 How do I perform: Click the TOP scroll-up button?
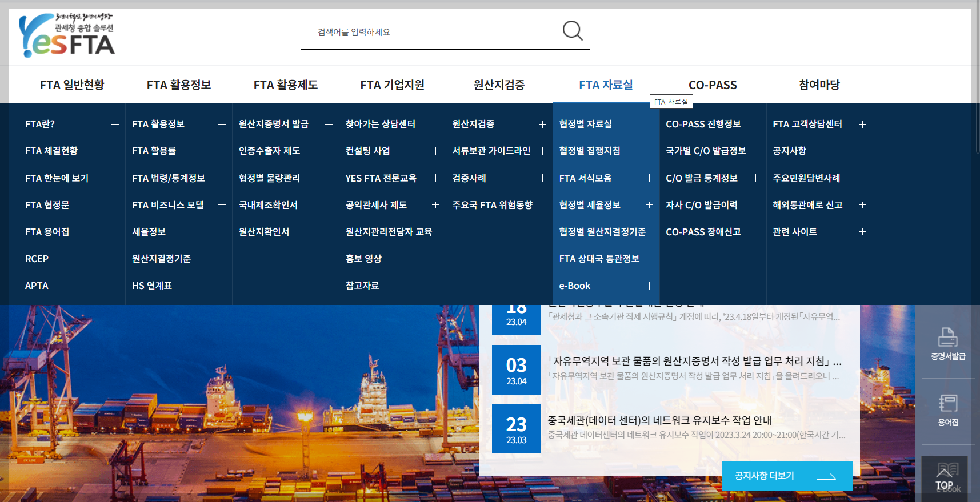(945, 479)
